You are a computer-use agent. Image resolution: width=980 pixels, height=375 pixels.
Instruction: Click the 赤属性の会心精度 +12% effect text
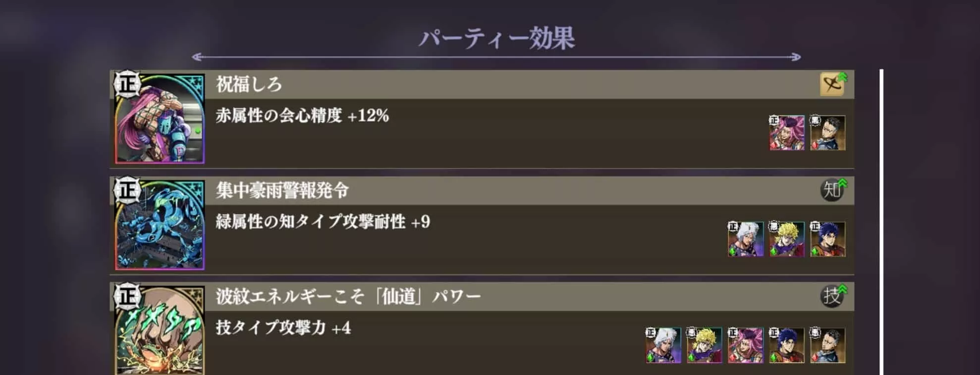pyautogui.click(x=303, y=116)
